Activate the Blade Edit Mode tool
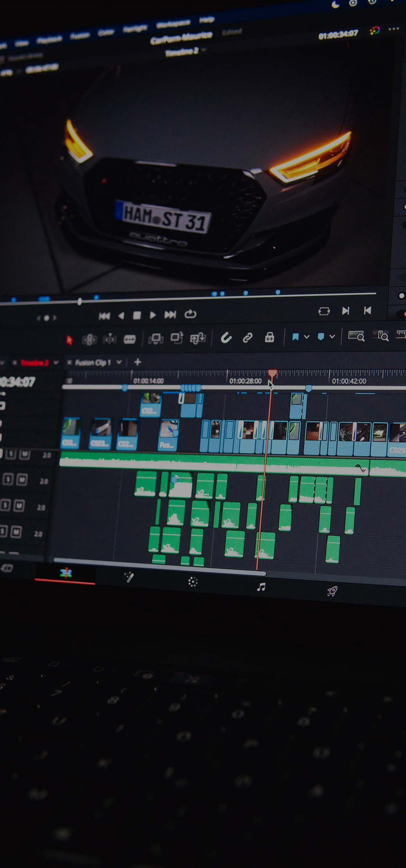 point(129,339)
